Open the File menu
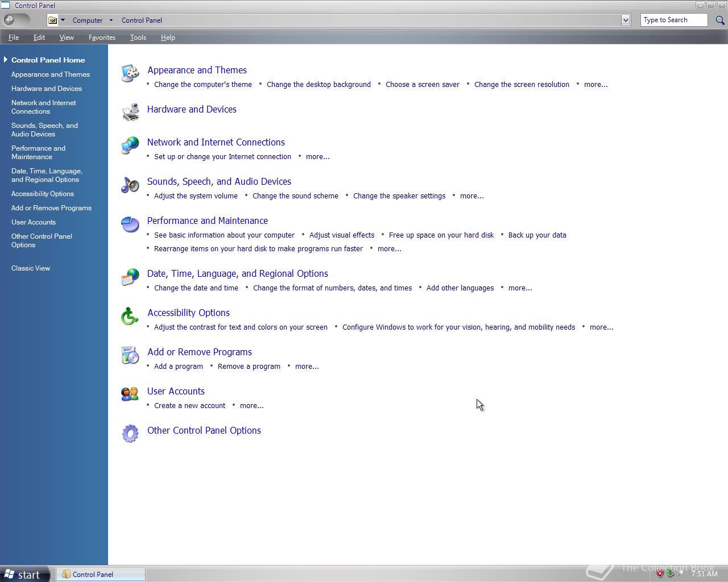 click(14, 38)
